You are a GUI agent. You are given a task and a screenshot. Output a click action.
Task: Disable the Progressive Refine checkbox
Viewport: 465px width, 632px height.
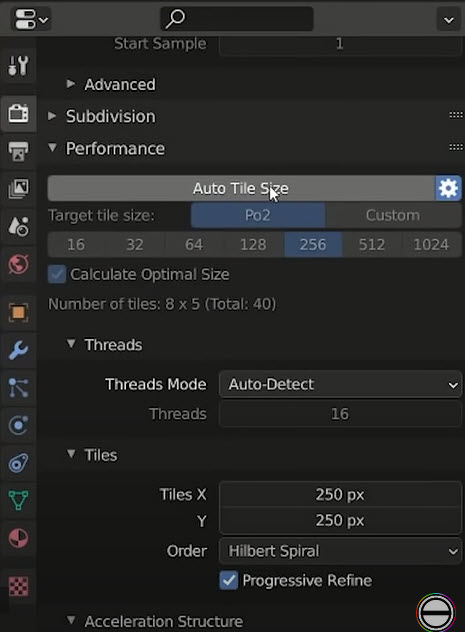coord(228,580)
